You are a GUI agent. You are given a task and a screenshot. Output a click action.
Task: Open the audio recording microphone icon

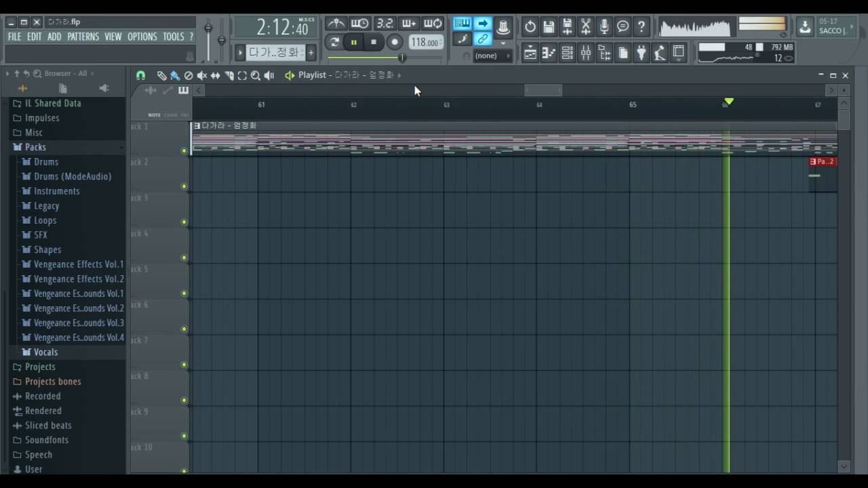604,27
